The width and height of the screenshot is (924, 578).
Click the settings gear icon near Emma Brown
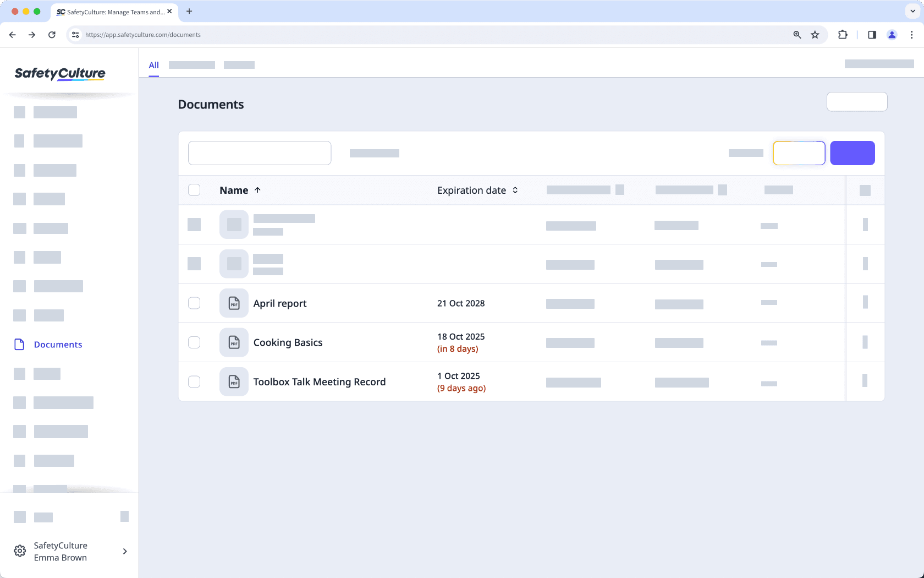[20, 551]
